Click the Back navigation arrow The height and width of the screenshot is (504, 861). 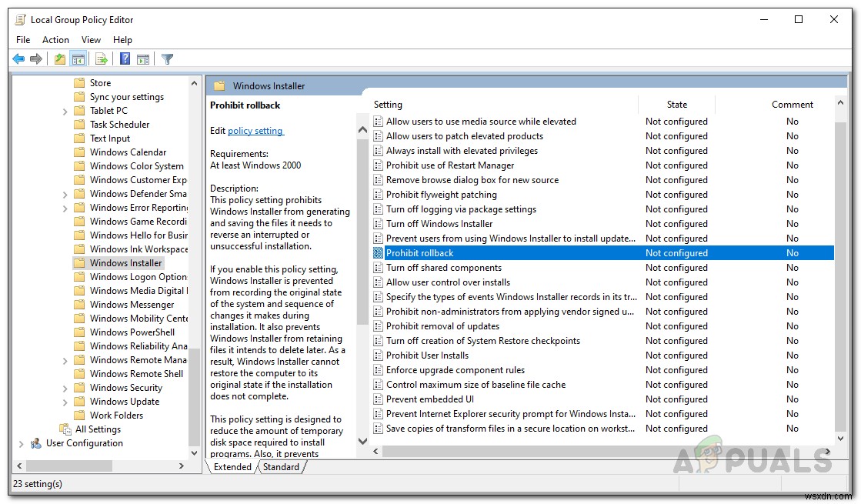[x=18, y=58]
